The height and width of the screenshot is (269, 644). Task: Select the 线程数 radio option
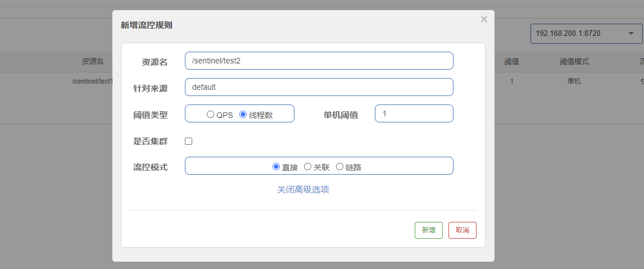pos(243,115)
